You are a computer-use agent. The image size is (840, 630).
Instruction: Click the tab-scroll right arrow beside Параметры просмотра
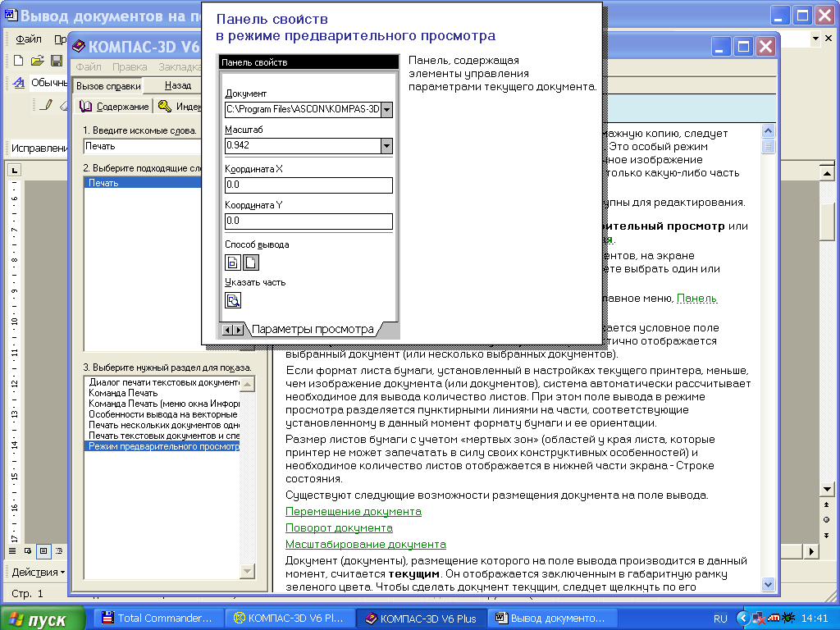point(238,330)
